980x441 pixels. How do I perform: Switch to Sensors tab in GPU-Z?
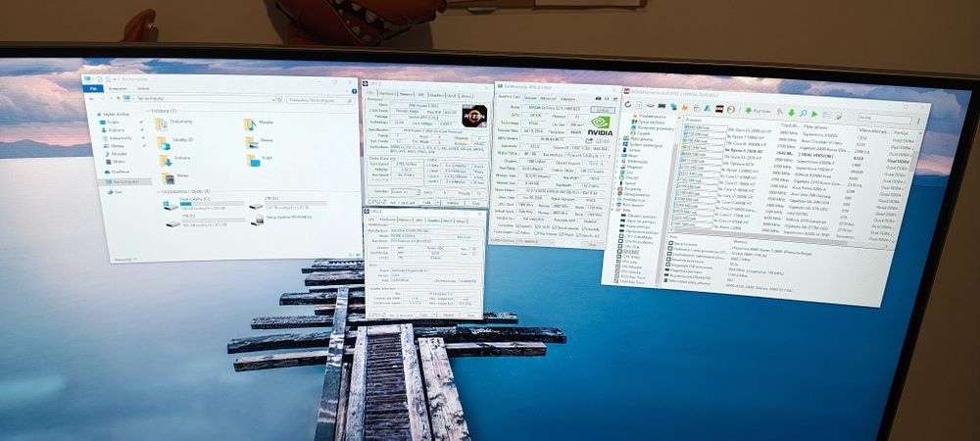530,97
